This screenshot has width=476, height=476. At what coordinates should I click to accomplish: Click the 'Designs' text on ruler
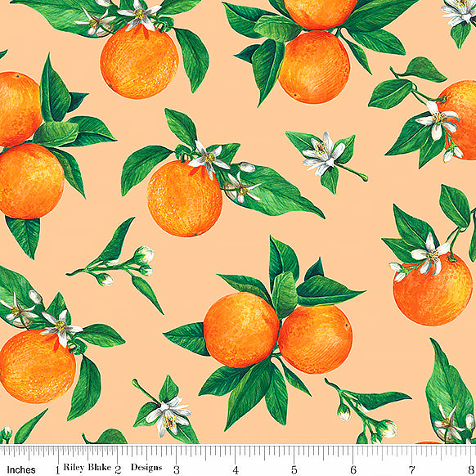(x=146, y=468)
